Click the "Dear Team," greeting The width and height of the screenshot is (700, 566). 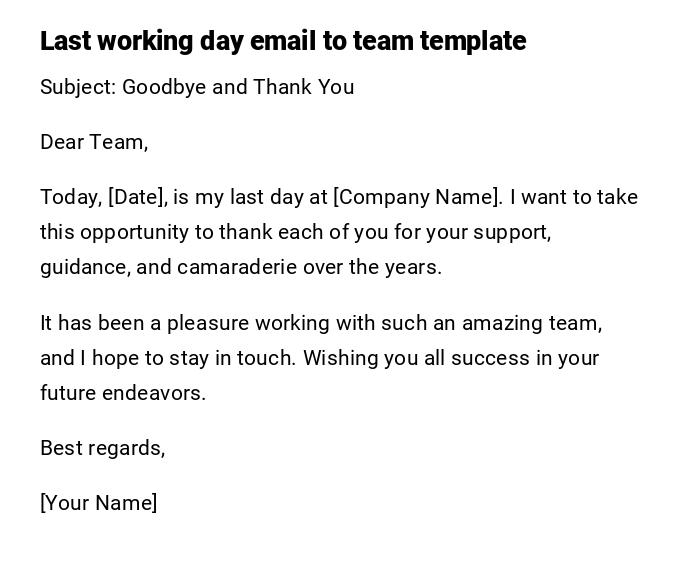[94, 142]
